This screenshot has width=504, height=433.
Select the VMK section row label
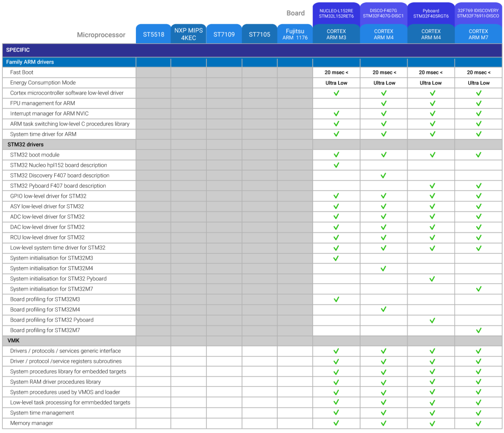click(13, 340)
